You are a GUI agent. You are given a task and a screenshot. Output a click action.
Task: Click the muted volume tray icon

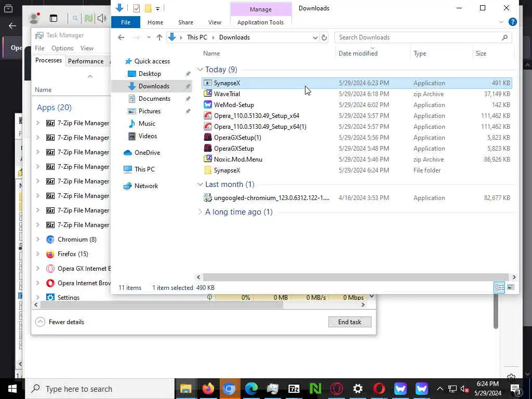click(464, 389)
